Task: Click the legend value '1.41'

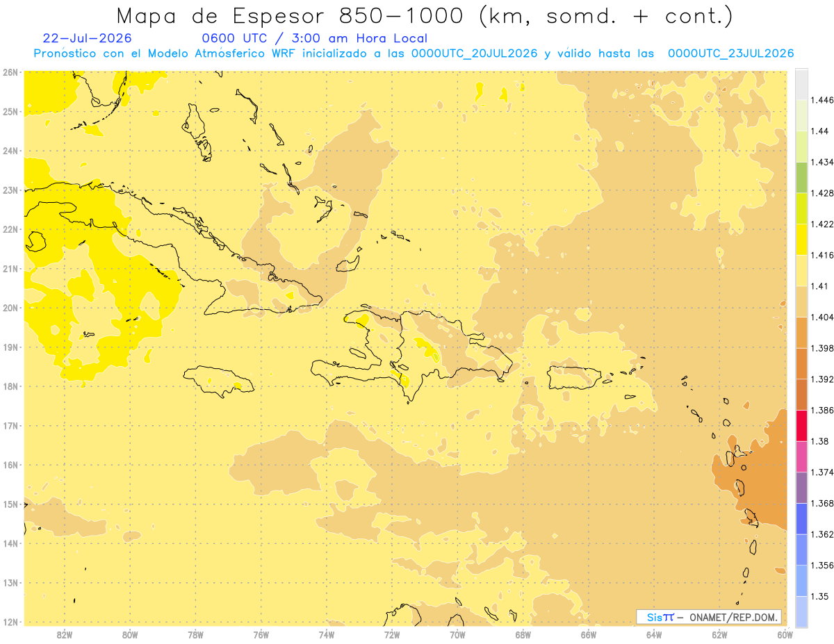Action: [819, 286]
